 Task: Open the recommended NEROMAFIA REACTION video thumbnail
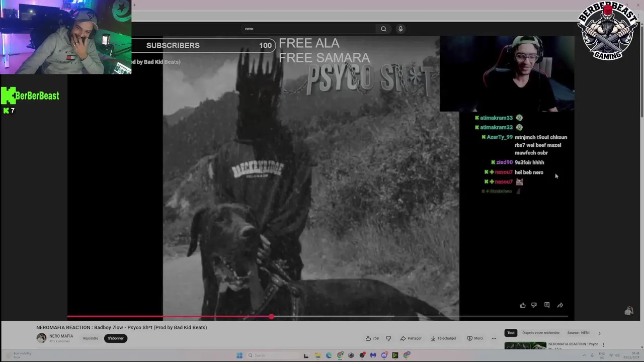(525, 345)
